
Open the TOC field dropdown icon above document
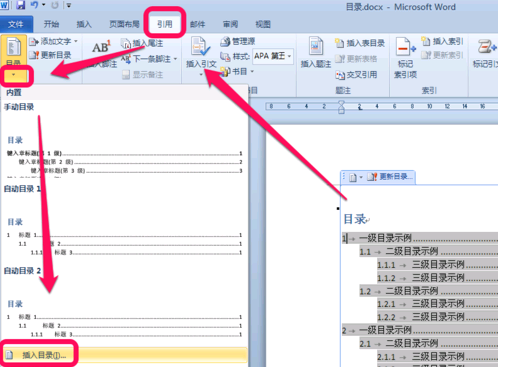(355, 177)
